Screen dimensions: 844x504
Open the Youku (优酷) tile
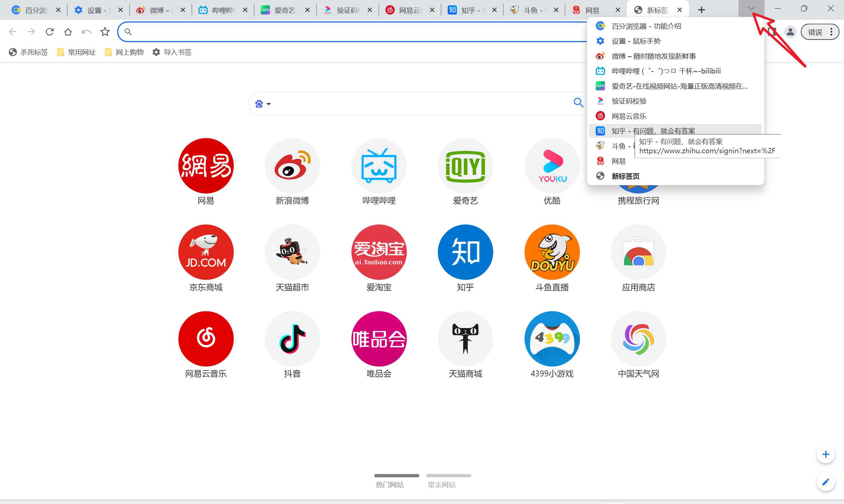pos(552,166)
